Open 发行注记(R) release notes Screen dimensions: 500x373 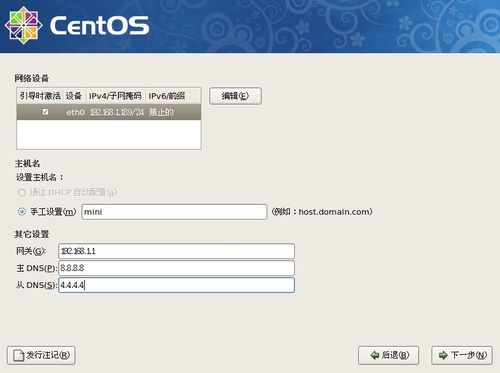(41, 355)
